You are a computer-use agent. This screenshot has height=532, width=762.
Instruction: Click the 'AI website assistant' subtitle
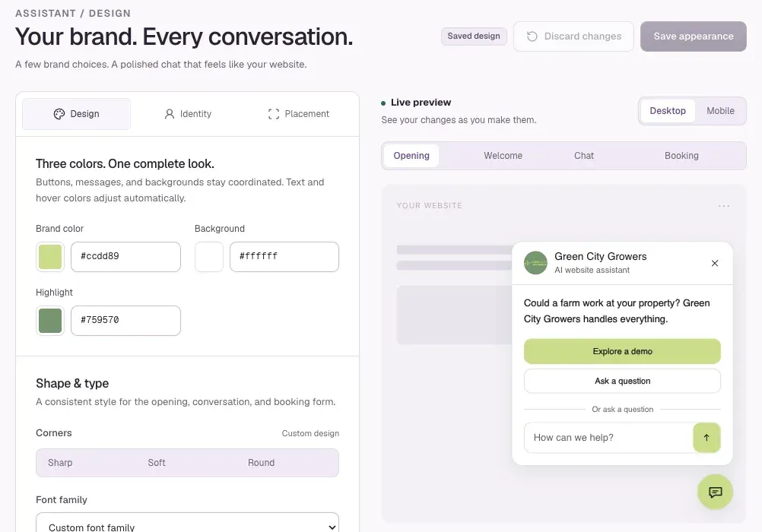tap(592, 270)
